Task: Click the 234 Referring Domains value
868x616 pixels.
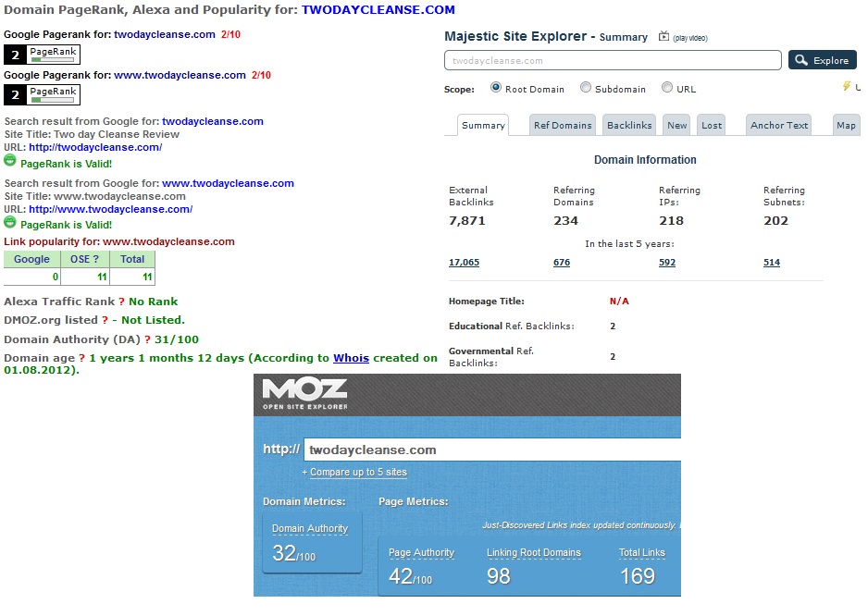Action: 565,221
